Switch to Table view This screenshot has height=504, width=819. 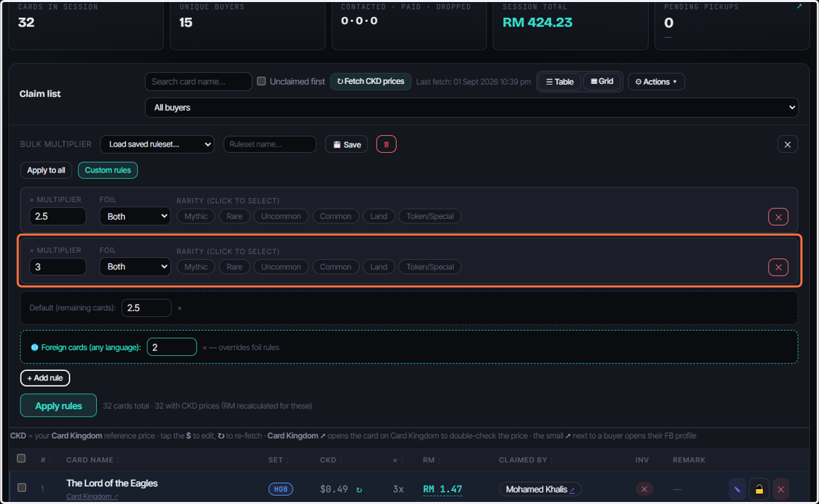click(x=560, y=82)
